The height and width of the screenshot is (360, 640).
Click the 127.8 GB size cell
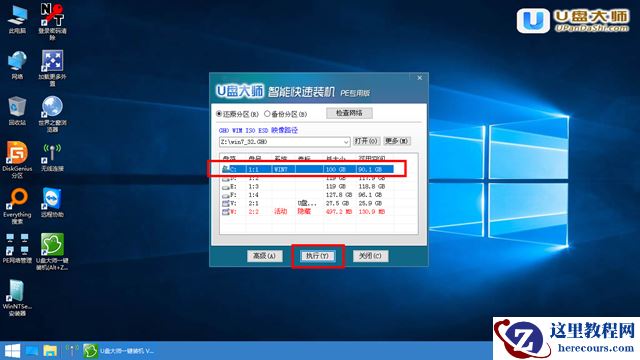point(339,195)
